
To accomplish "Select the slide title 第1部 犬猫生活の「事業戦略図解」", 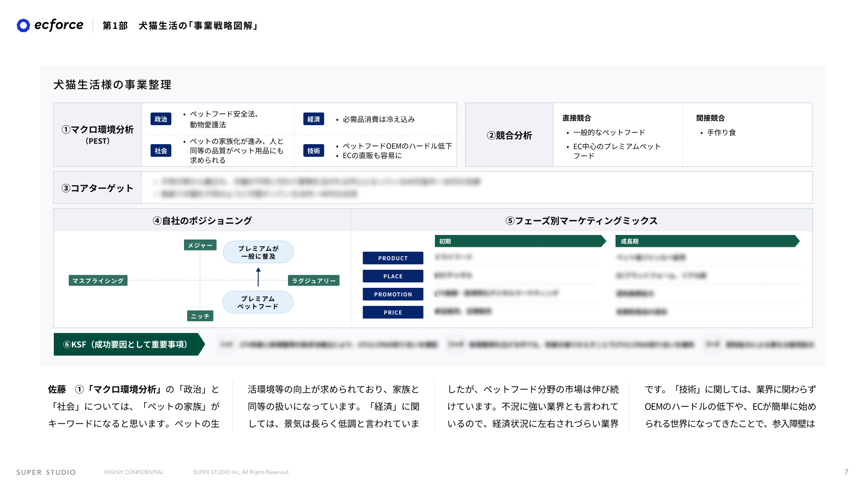I will click(180, 26).
